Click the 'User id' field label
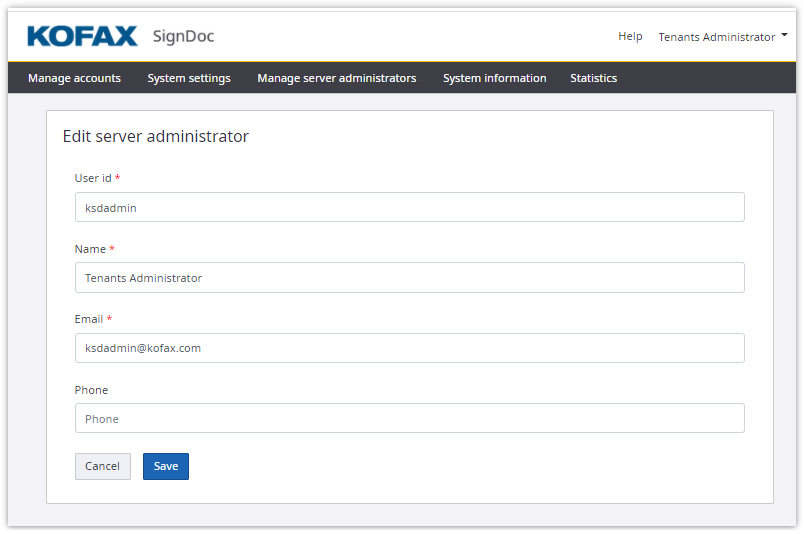The width and height of the screenshot is (804, 534). 93,178
